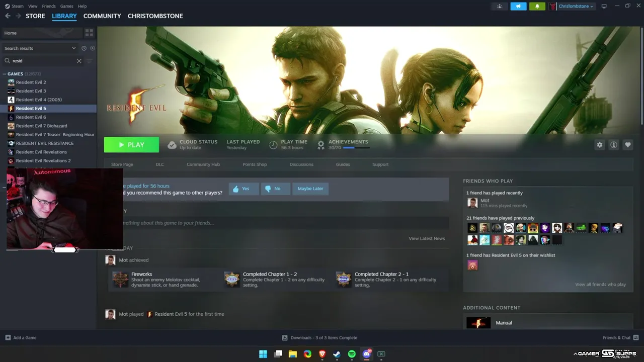The width and height of the screenshot is (644, 362).
Task: Open the View menu
Action: pyautogui.click(x=33, y=7)
